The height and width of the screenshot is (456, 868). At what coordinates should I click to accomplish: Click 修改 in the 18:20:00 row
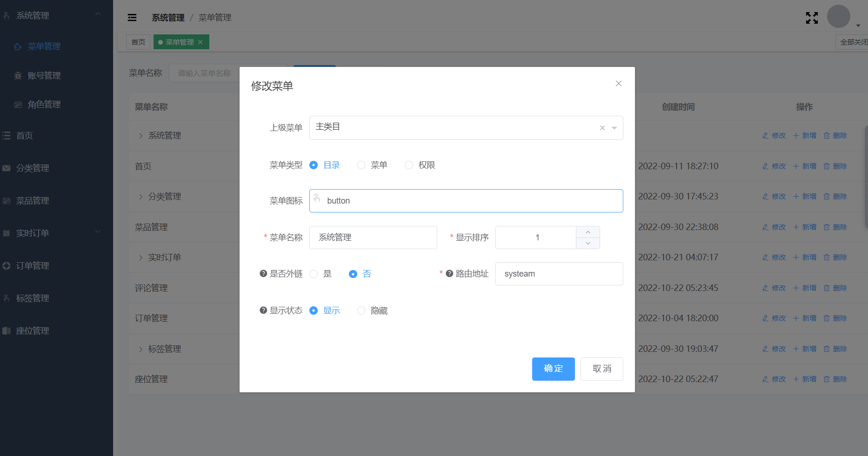click(x=774, y=318)
